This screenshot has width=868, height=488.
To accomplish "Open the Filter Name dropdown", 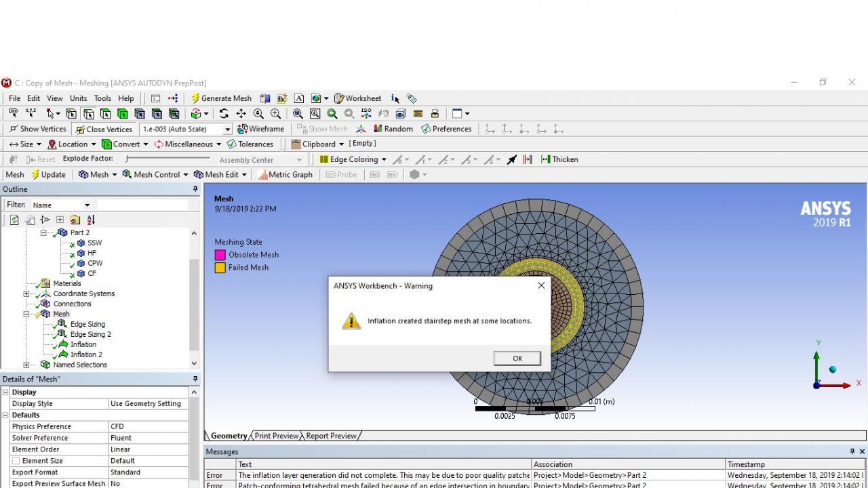I will pos(61,205).
